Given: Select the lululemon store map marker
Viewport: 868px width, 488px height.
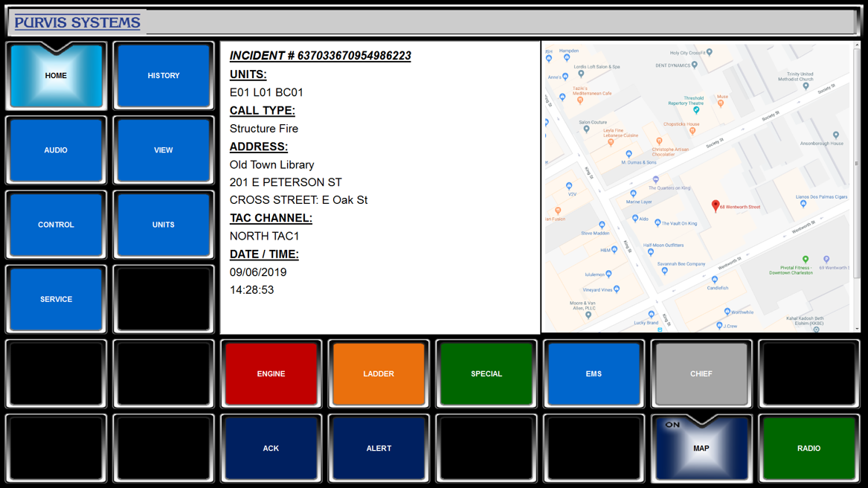Looking at the screenshot, I should [x=608, y=274].
